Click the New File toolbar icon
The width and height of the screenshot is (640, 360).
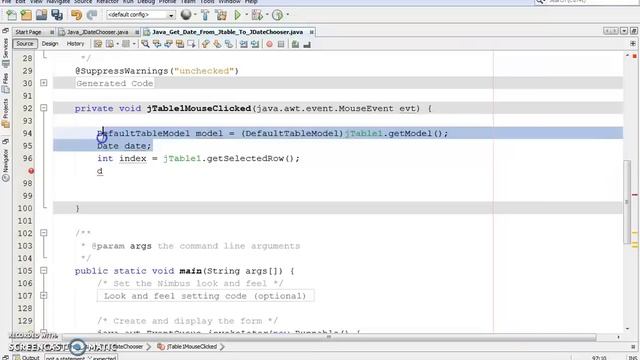click(11, 15)
